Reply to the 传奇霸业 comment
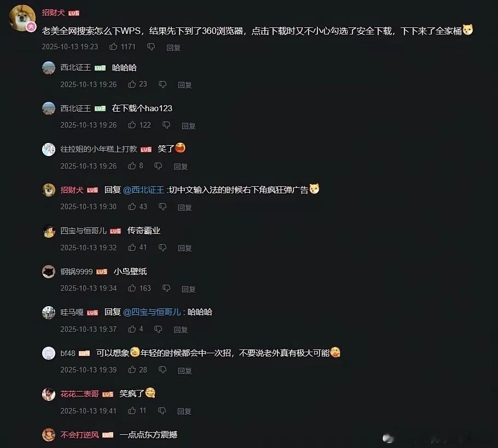 coord(184,248)
